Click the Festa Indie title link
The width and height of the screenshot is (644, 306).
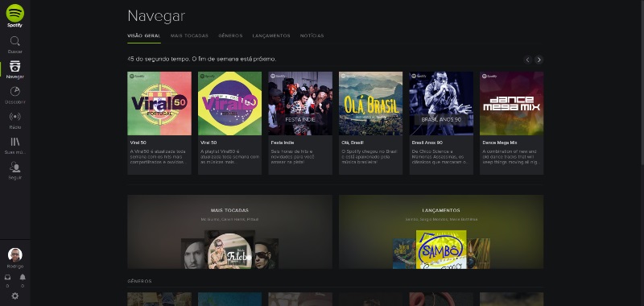[283, 143]
